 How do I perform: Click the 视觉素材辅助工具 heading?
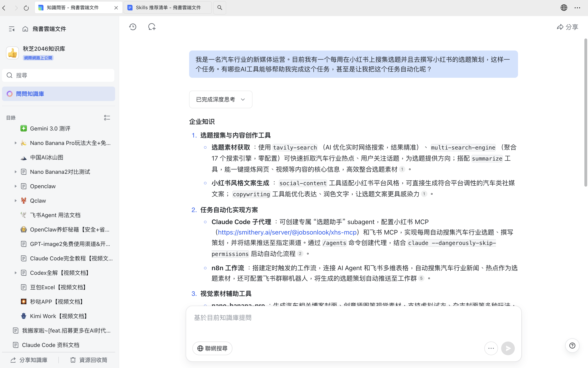(x=226, y=293)
